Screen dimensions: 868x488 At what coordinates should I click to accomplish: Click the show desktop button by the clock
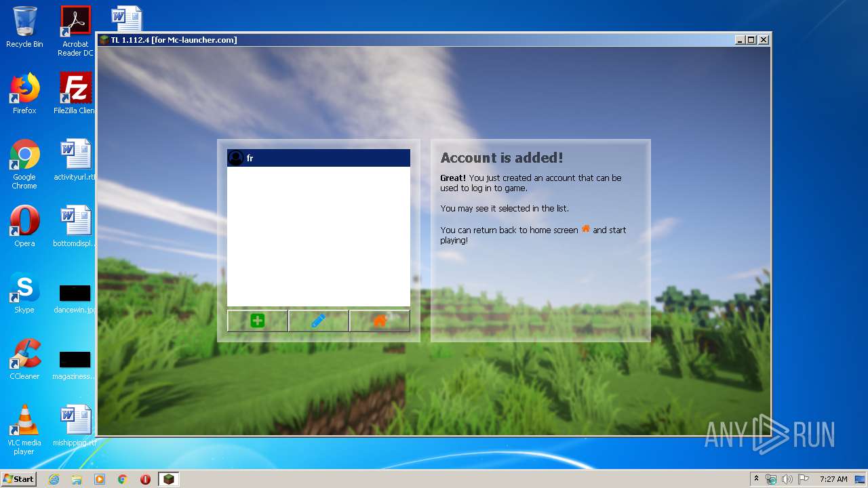coord(860,479)
